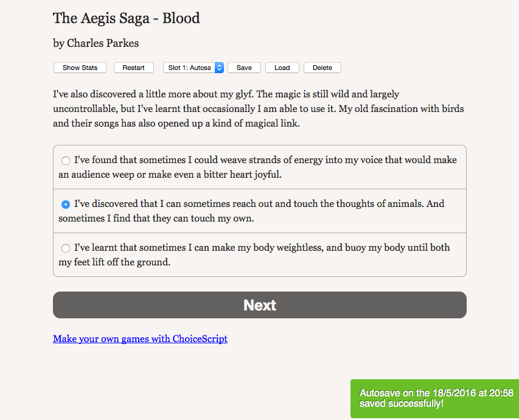This screenshot has height=420, width=519.
Task: Open the Slot 1: Autosave dropdown
Action: click(189, 68)
